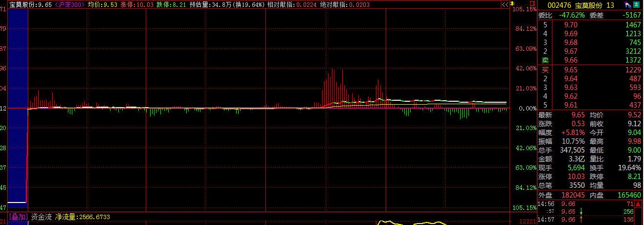Click the 前收 9.12 value
Viewport: 644px width, 225px height.
coord(634,123)
